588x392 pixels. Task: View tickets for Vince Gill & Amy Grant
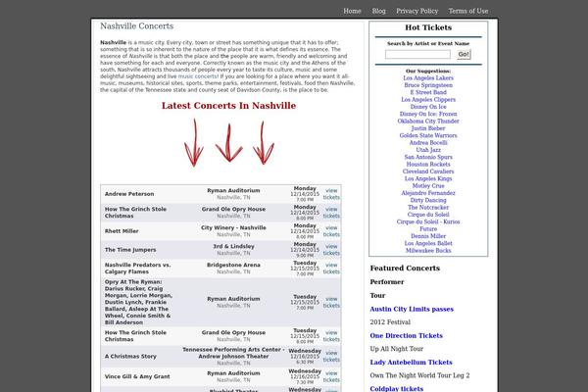click(x=331, y=376)
